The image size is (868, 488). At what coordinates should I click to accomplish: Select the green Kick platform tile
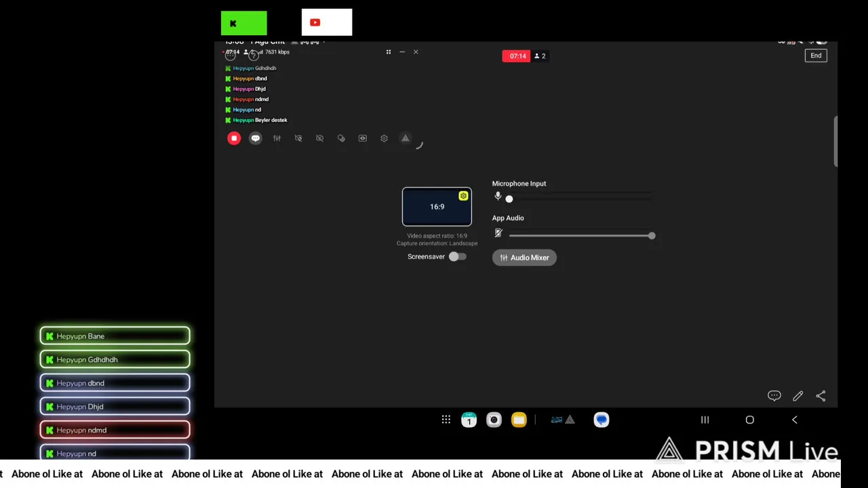[244, 23]
